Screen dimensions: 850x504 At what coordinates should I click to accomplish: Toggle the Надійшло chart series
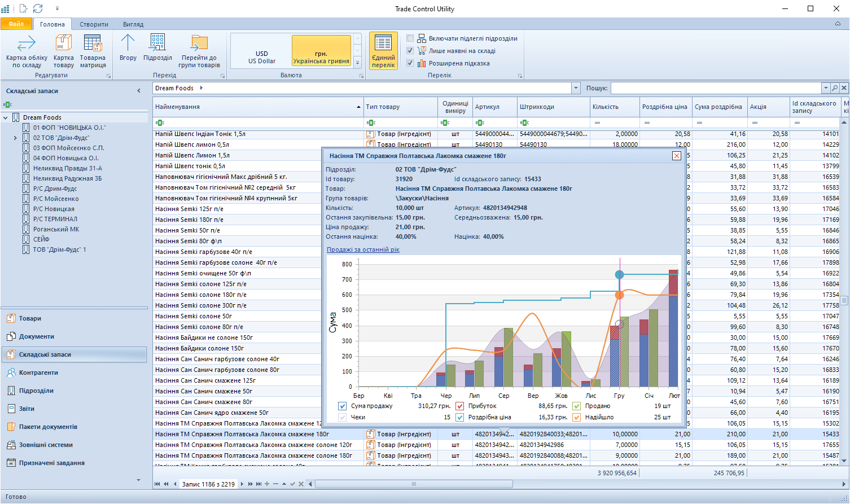[x=576, y=417]
